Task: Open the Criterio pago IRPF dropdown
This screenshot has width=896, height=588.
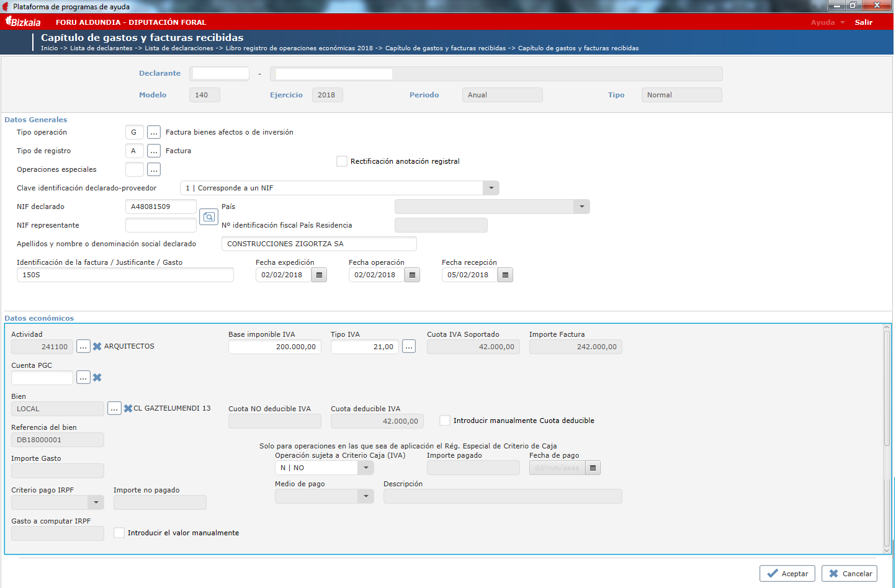Action: (96, 502)
